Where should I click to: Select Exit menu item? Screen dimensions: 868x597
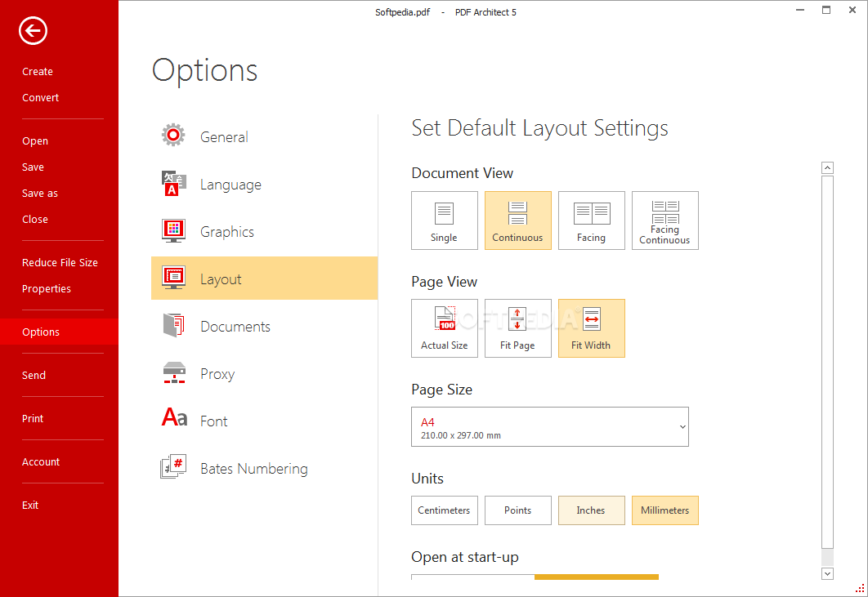point(30,505)
